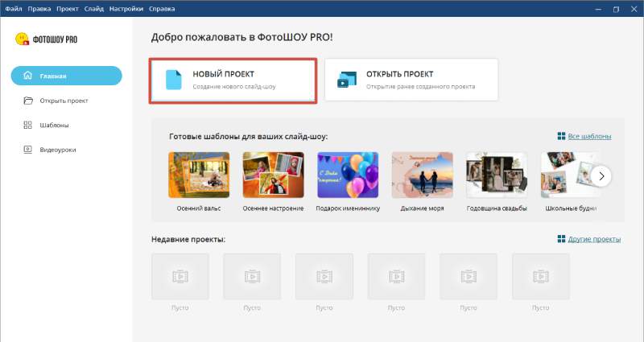Viewport: 644px width, 342px height.
Task: Open the Открыть проект sidebar item
Action: click(64, 101)
